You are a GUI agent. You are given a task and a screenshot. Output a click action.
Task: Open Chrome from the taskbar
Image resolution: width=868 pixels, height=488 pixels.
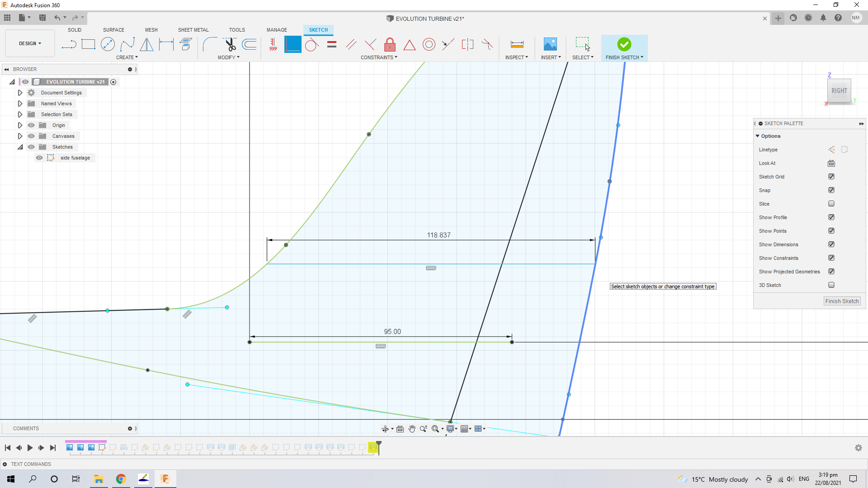(x=121, y=479)
